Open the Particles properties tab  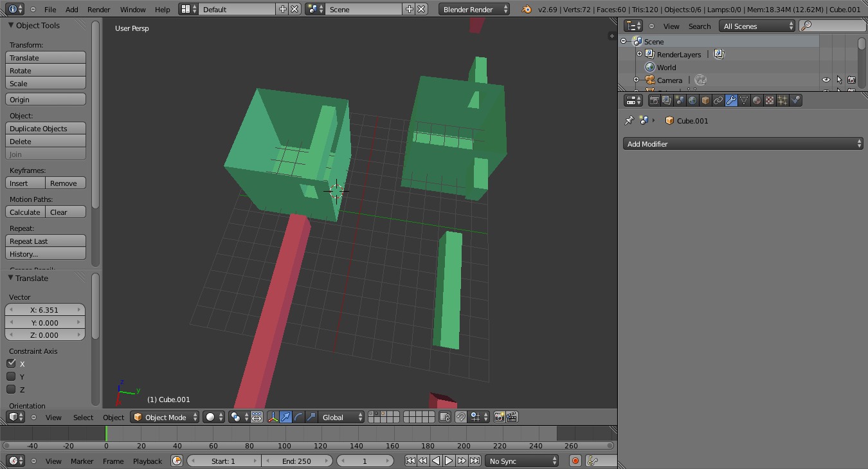click(x=782, y=100)
